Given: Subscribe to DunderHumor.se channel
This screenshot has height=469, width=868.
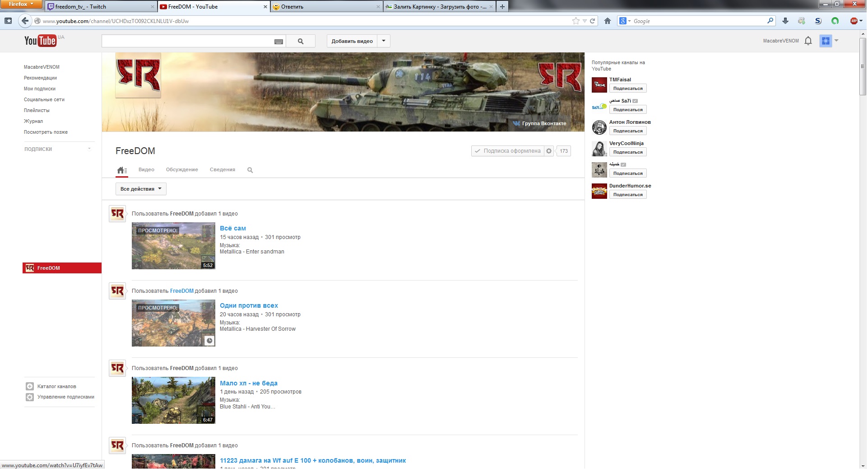Looking at the screenshot, I should [628, 195].
